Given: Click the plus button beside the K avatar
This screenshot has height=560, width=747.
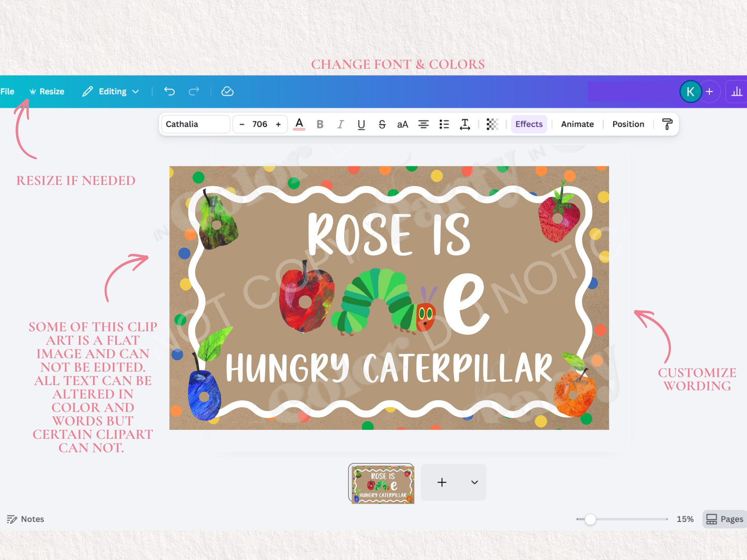Looking at the screenshot, I should click(710, 91).
